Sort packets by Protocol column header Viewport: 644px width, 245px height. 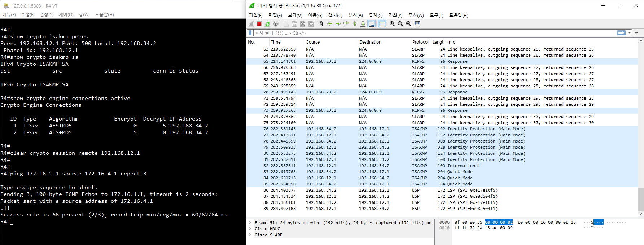421,42
